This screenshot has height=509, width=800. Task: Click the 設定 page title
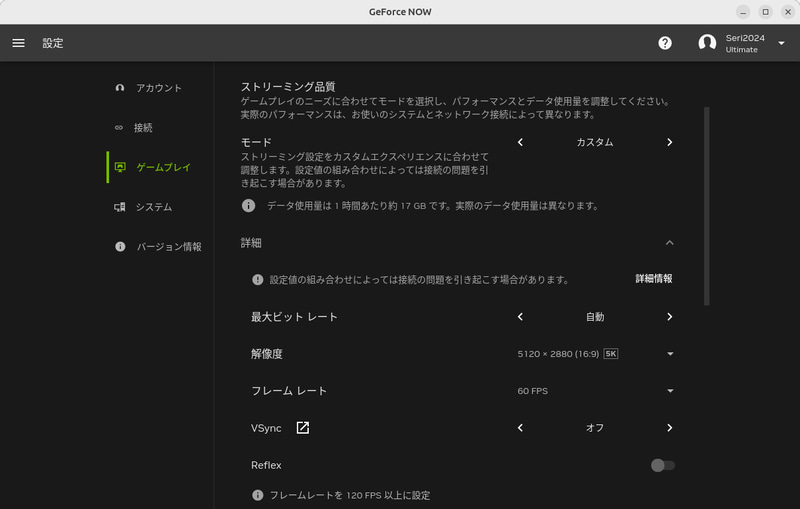pyautogui.click(x=53, y=43)
